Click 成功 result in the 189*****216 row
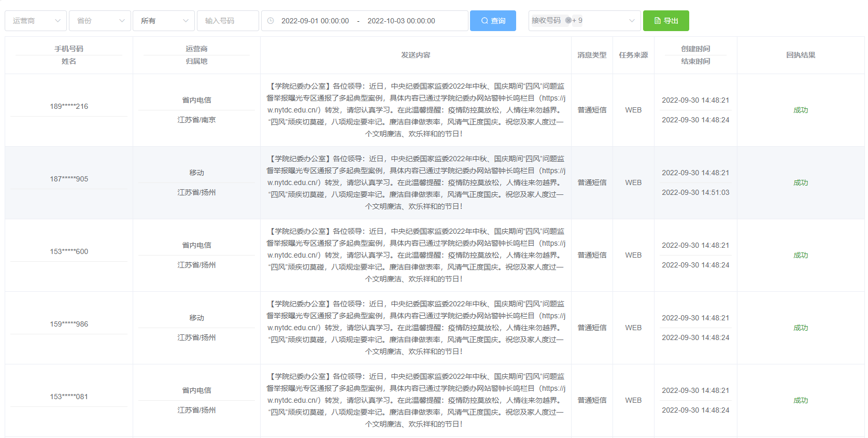 click(x=801, y=110)
